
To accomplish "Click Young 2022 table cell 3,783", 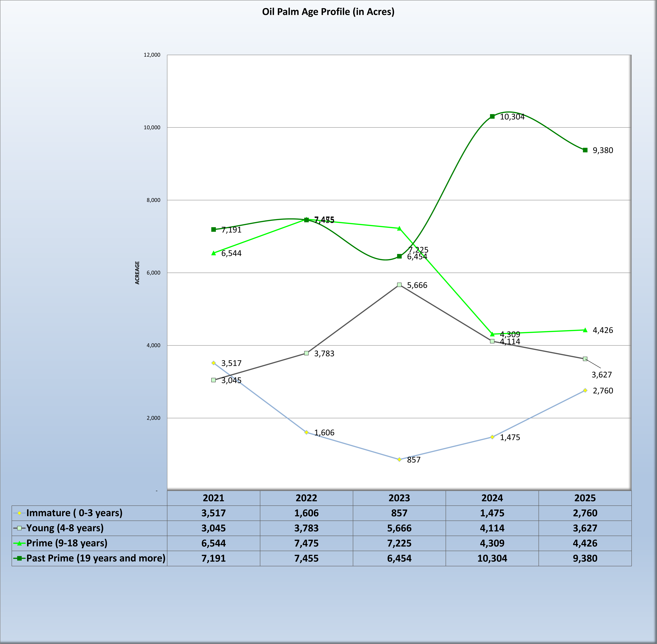I will [306, 528].
